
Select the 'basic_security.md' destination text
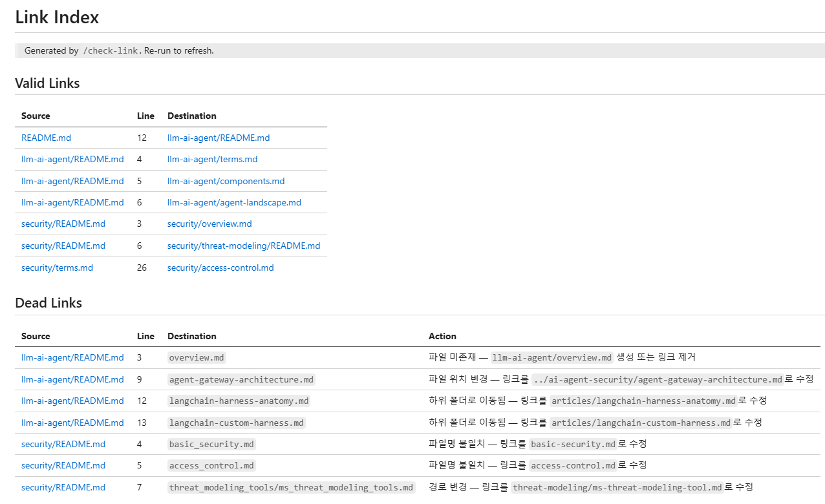[212, 444]
